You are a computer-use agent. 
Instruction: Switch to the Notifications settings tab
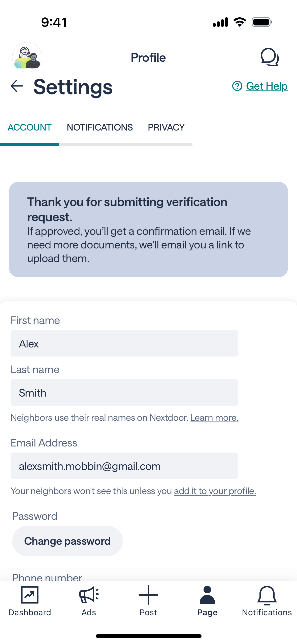(100, 127)
